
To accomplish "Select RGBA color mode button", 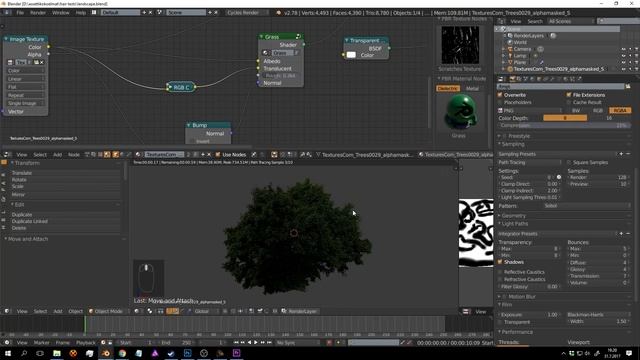I will [620, 110].
